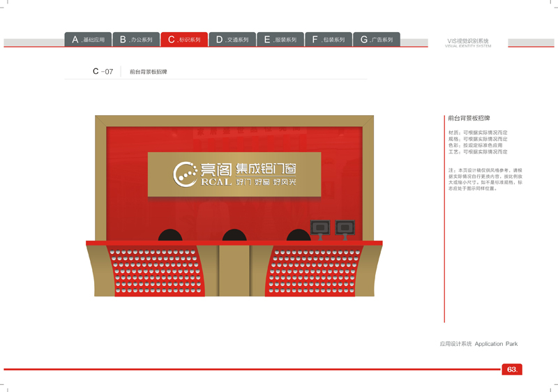Click the right red dotted desk panel
This screenshot has width=558, height=392.
click(314, 271)
